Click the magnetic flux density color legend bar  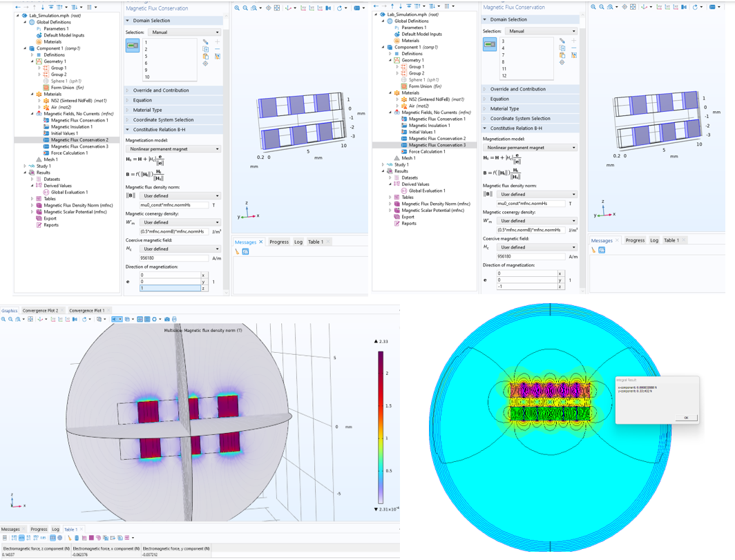[x=380, y=428]
